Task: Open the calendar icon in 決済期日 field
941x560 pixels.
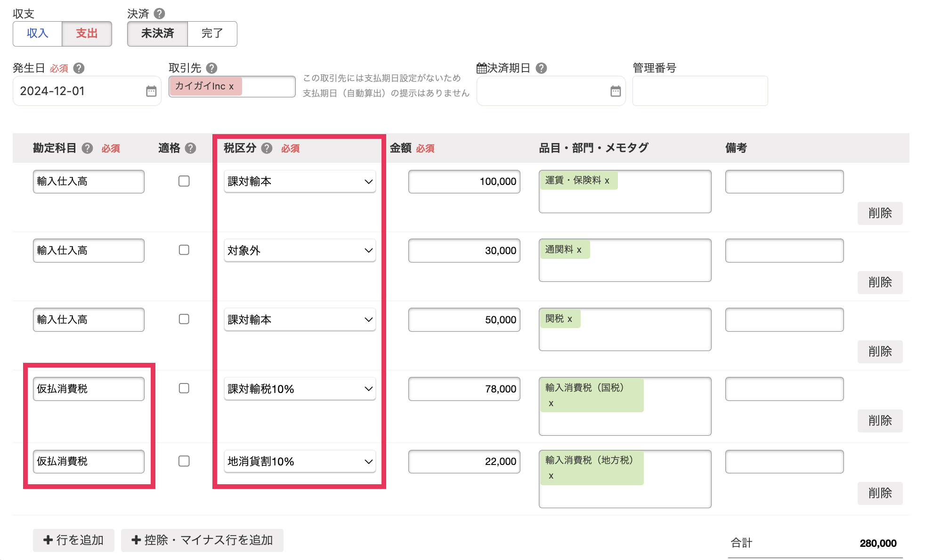Action: (x=616, y=91)
